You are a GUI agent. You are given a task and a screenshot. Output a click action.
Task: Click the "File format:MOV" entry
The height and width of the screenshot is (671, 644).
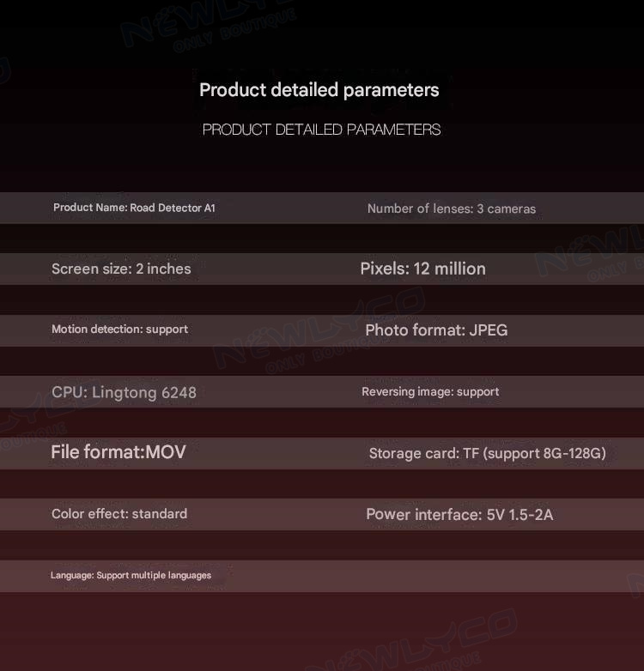coord(118,452)
